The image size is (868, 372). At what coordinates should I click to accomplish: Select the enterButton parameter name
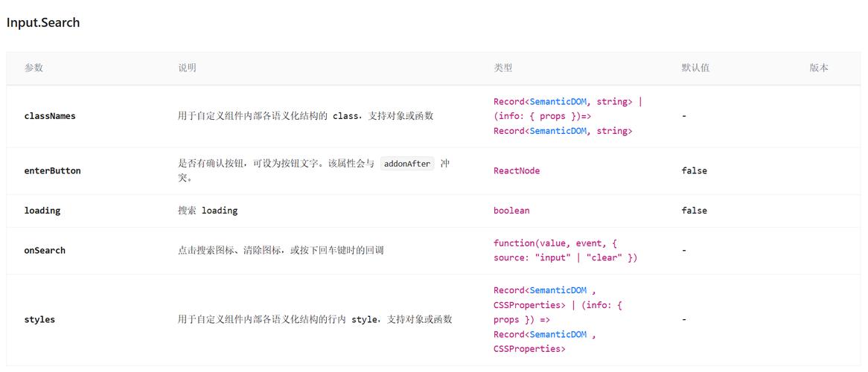[x=52, y=171]
